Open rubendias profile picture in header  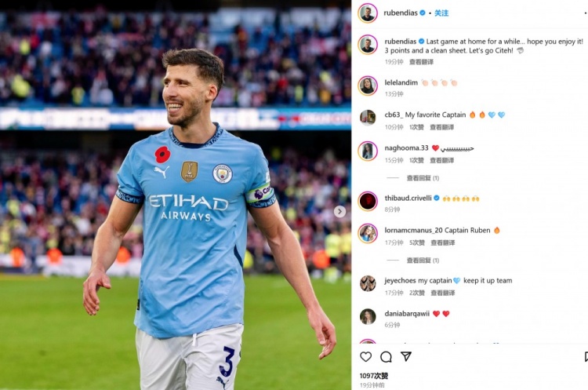click(x=368, y=13)
